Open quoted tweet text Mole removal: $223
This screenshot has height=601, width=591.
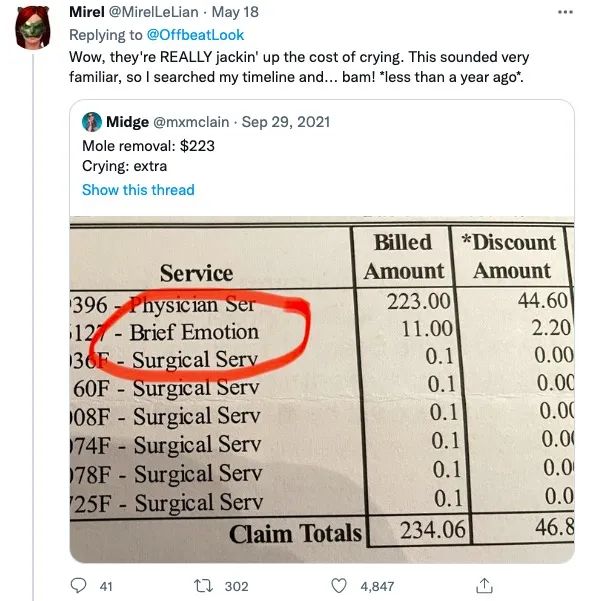pos(148,146)
